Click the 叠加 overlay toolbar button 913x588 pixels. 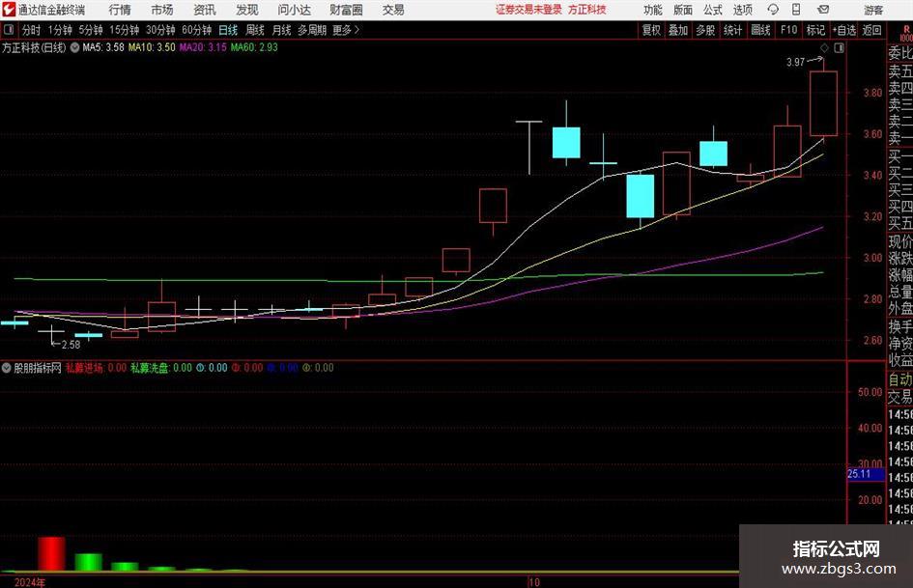pyautogui.click(x=678, y=30)
